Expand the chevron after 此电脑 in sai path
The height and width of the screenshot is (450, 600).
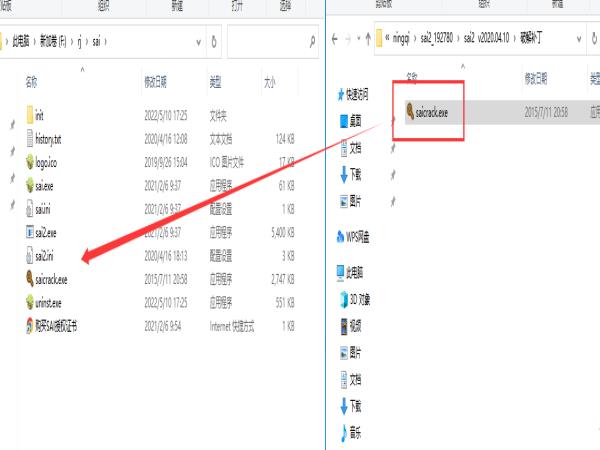click(34, 41)
